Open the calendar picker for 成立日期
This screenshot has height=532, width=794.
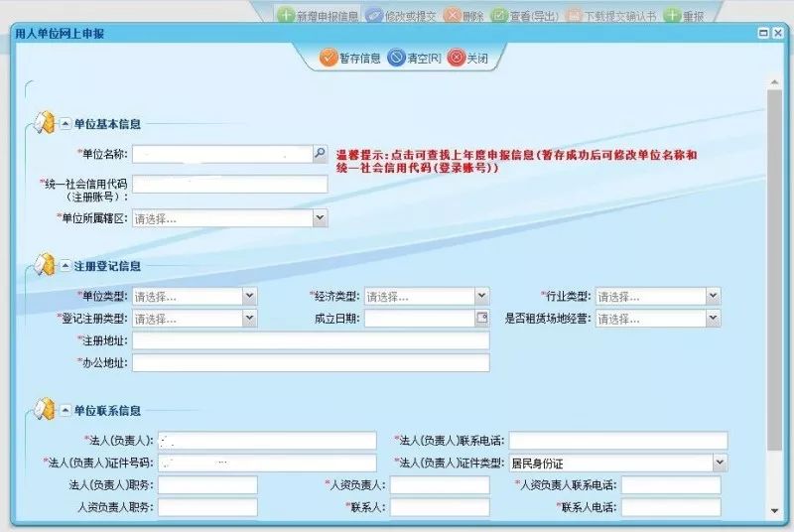[482, 319]
